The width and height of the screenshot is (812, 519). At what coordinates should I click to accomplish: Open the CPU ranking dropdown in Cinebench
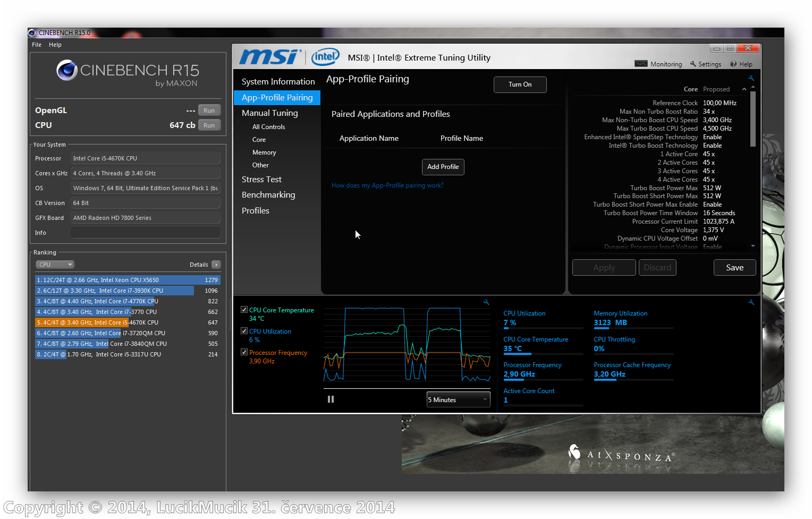click(x=55, y=265)
